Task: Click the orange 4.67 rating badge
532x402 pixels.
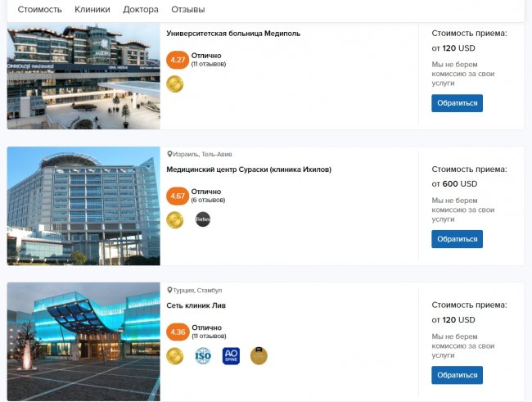Action: click(x=177, y=196)
